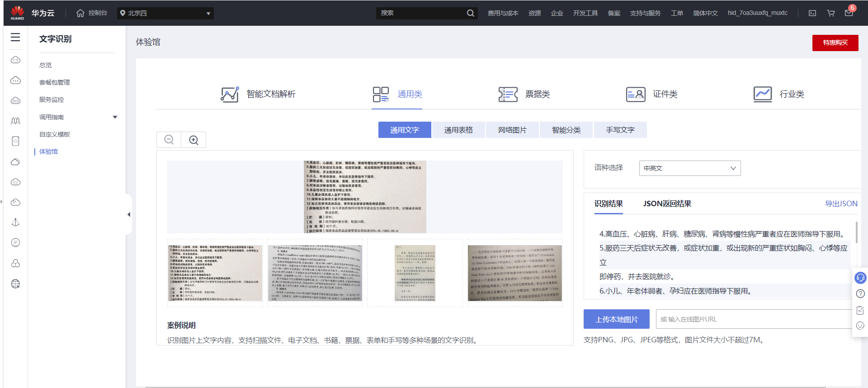Click the cloud outline sidebar icon below document

tap(15, 162)
